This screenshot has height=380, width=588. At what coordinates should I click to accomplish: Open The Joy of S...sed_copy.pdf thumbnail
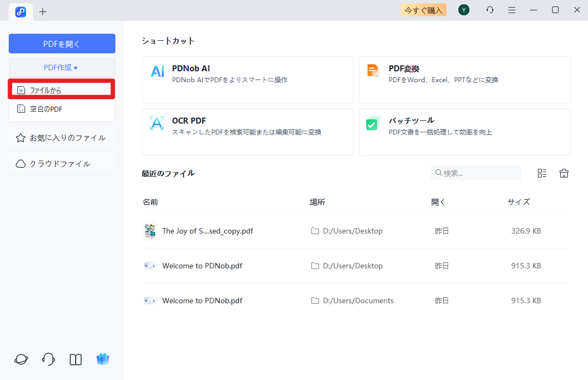150,231
